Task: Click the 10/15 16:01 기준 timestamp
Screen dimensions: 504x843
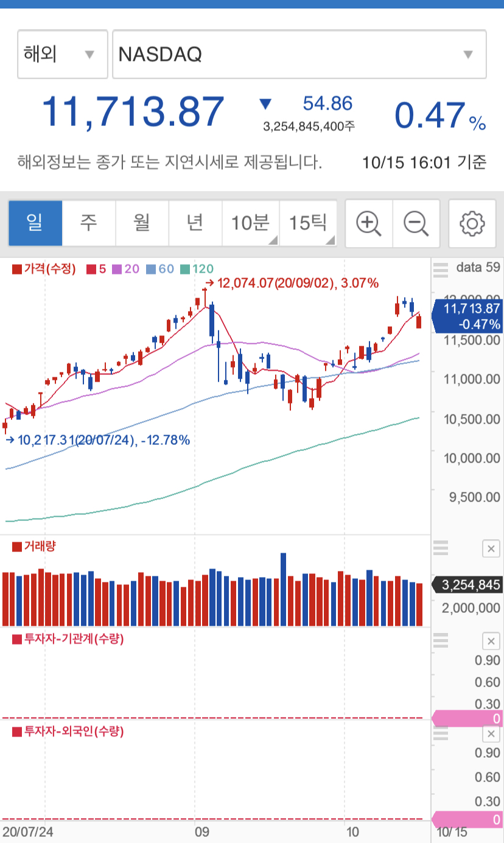Action: 424,163
